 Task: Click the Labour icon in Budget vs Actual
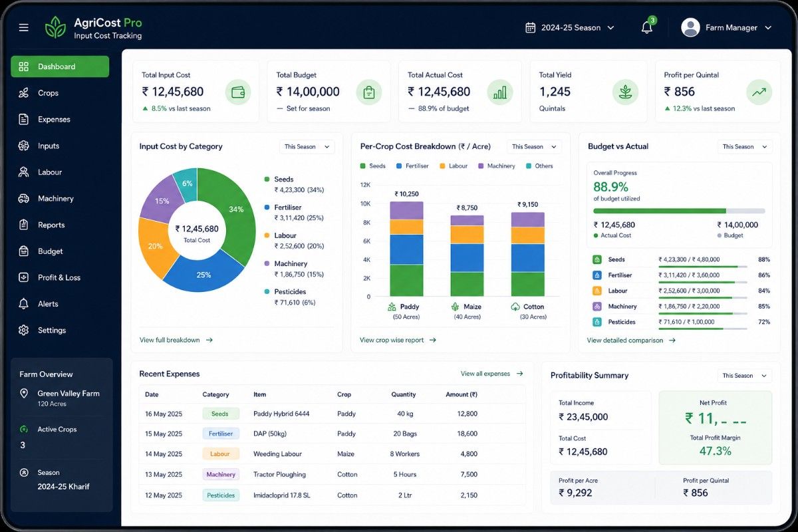pos(597,291)
